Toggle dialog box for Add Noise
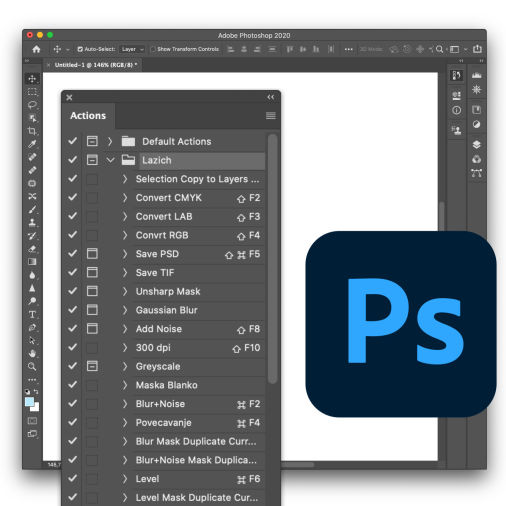This screenshot has width=506, height=506. 92,329
